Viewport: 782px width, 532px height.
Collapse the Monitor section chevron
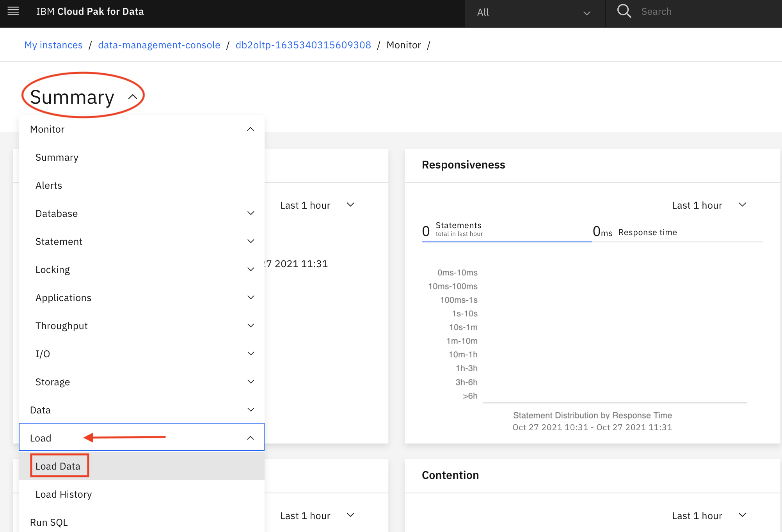(x=251, y=129)
